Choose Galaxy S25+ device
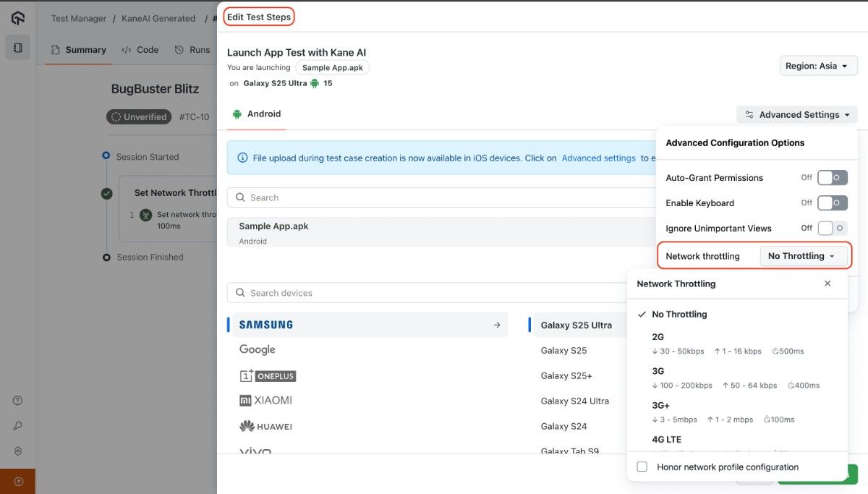The height and width of the screenshot is (494, 868). coord(567,375)
